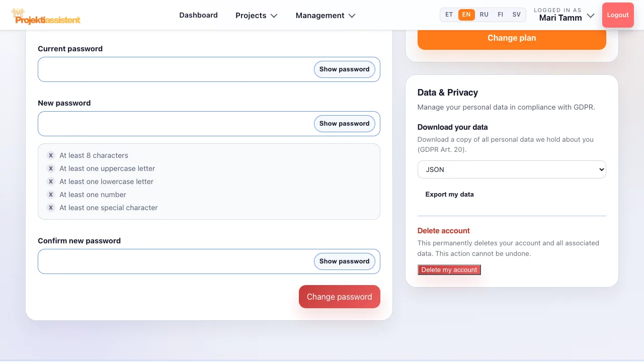Viewport: 644px width, 362px height.
Task: Click 'At least one uppercase letter' text
Action: (107, 168)
